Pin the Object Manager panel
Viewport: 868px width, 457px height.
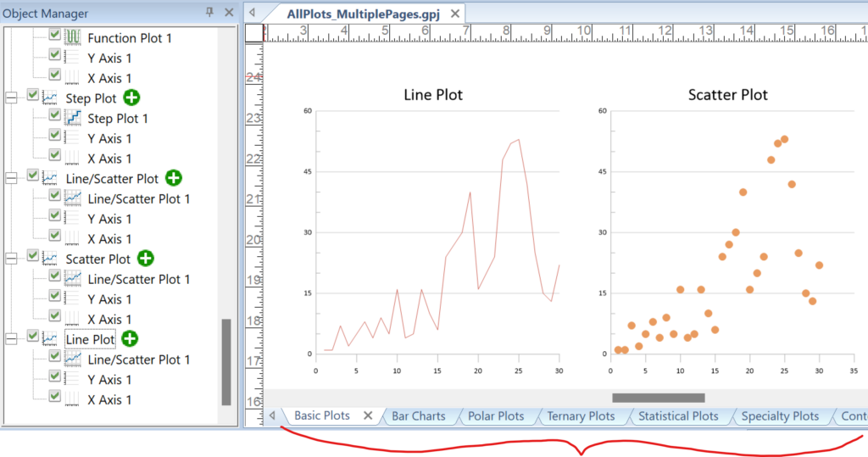pyautogui.click(x=210, y=12)
